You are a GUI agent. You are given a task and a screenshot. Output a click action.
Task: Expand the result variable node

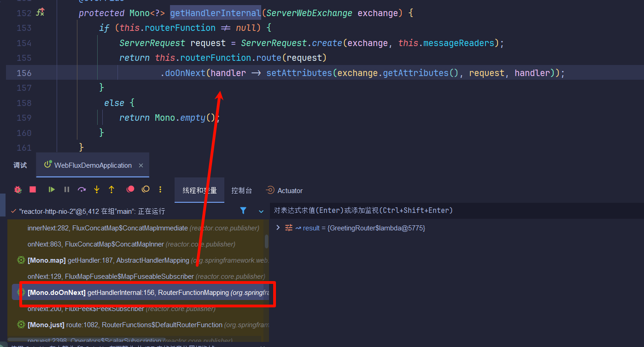coord(278,228)
